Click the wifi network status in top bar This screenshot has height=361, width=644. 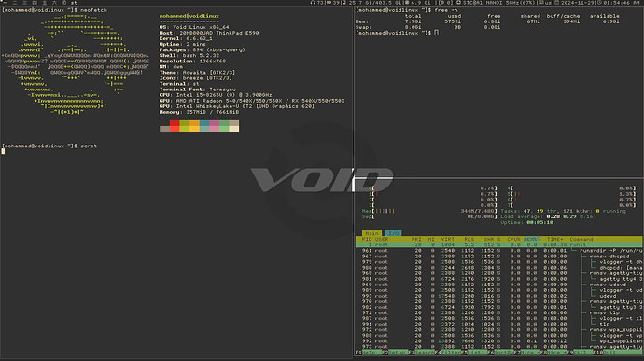pyautogui.click(x=497, y=3)
